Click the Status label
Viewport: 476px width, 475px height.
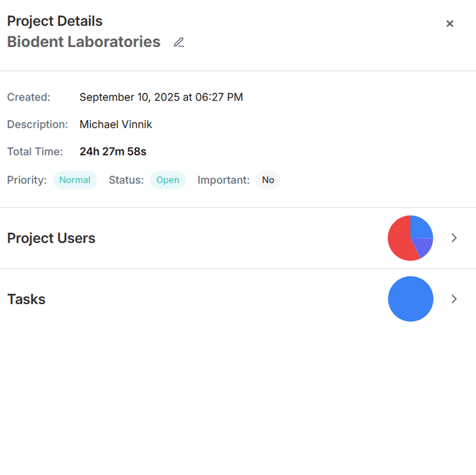point(126,180)
